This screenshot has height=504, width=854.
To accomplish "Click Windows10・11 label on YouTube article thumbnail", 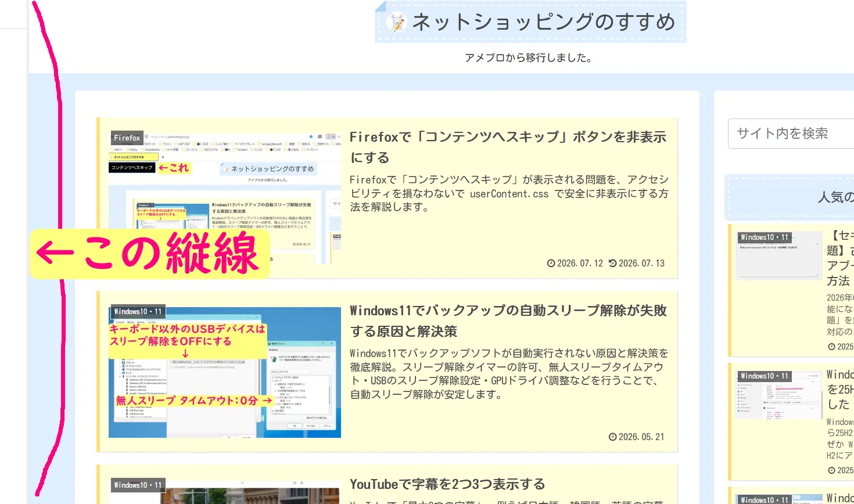I will point(138,485).
